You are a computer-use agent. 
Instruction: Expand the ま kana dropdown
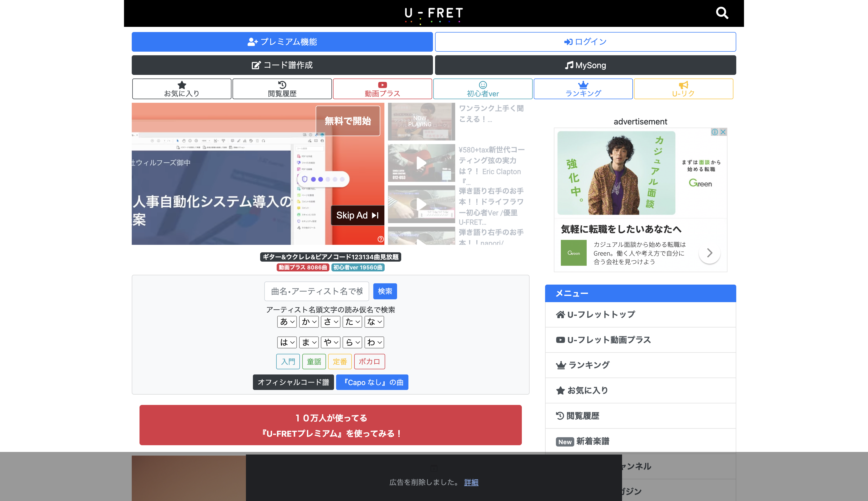309,342
